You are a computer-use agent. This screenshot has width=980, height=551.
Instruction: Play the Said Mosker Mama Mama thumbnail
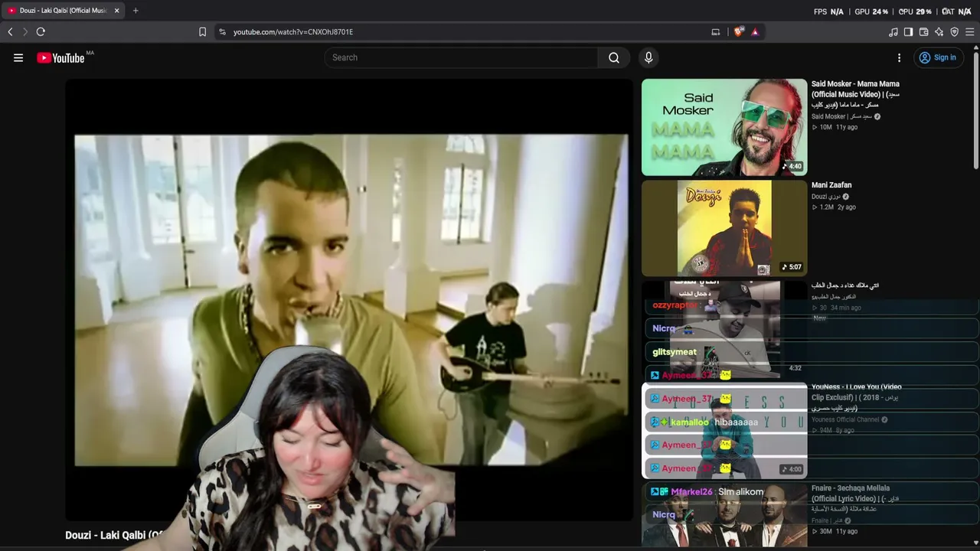(724, 127)
